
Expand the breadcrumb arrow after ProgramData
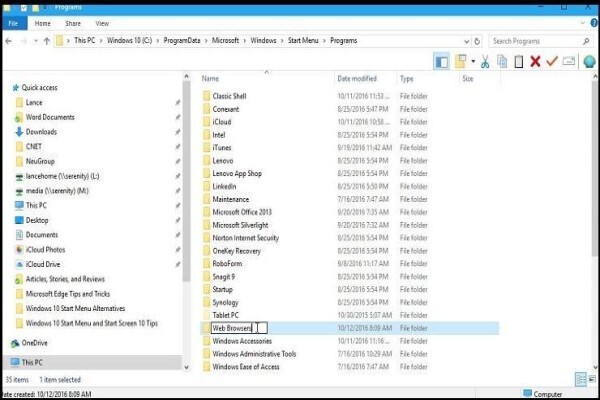[206, 41]
